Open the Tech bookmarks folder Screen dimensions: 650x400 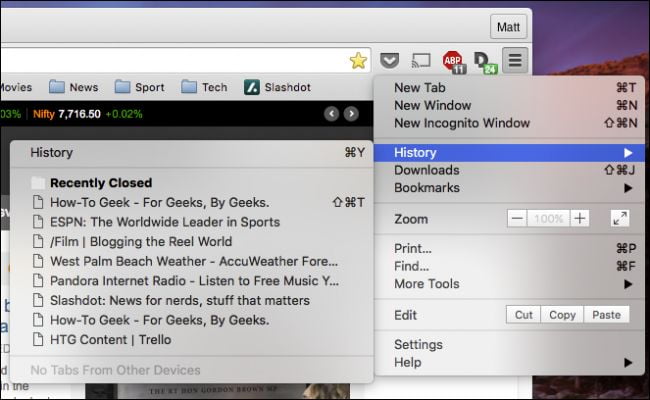tap(204, 87)
